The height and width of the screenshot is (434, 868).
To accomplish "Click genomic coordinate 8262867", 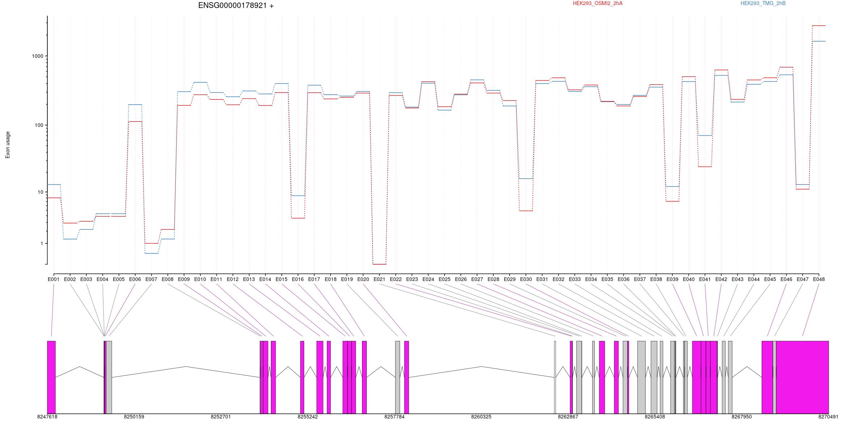I will coord(568,417).
